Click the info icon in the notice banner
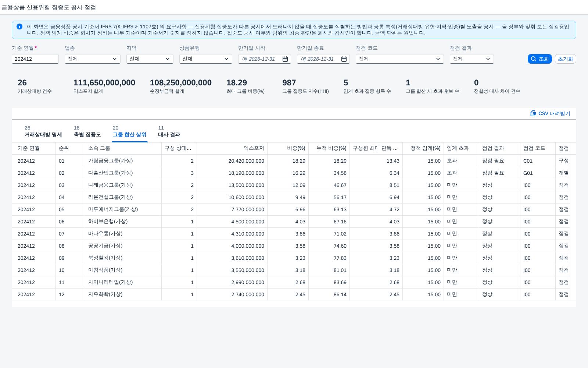Viewport: 588px width, 368px height. point(19,26)
